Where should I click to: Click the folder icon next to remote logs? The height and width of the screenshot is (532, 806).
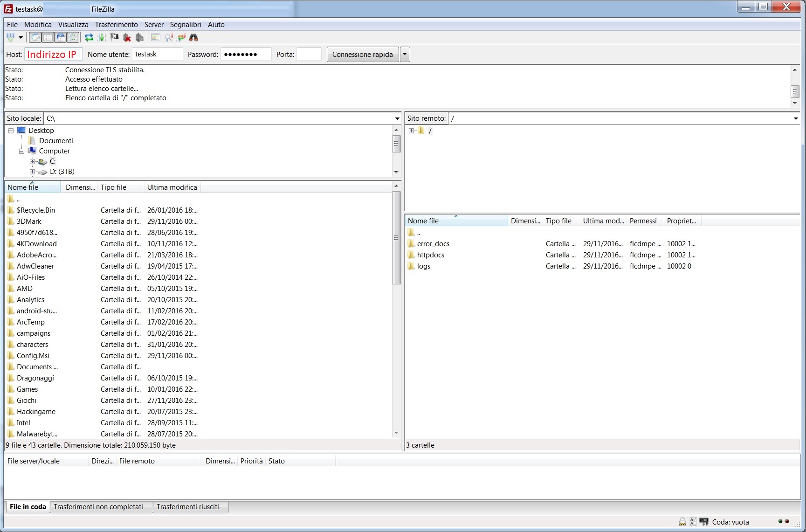pyautogui.click(x=411, y=266)
